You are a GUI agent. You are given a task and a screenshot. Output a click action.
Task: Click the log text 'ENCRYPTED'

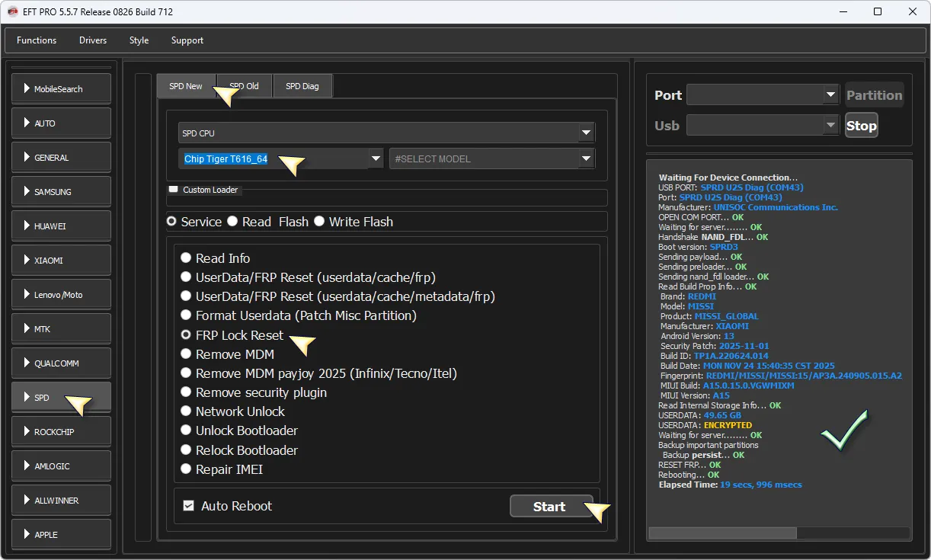(728, 425)
